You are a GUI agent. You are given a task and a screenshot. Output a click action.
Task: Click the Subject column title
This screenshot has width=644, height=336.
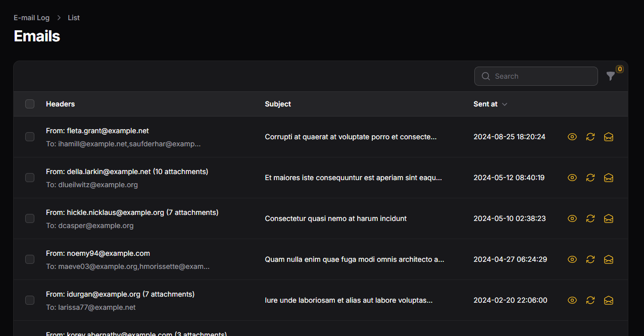[278, 104]
